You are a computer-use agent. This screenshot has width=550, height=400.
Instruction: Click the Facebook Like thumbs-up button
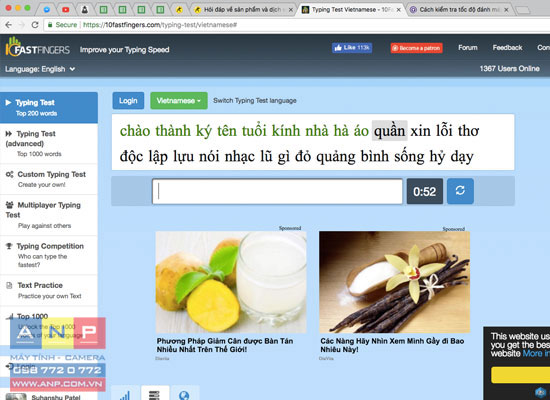(x=352, y=48)
